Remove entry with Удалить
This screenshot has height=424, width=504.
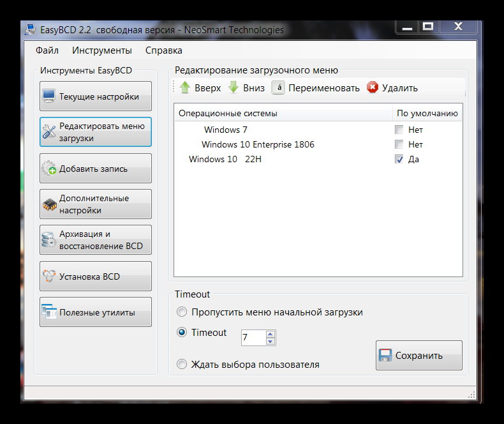pos(392,87)
